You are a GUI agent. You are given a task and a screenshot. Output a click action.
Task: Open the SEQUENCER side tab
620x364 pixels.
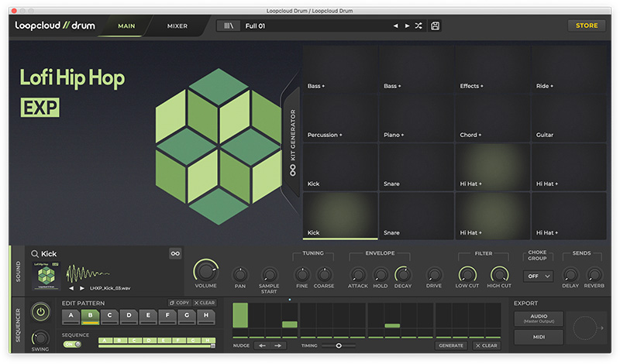pos(18,325)
